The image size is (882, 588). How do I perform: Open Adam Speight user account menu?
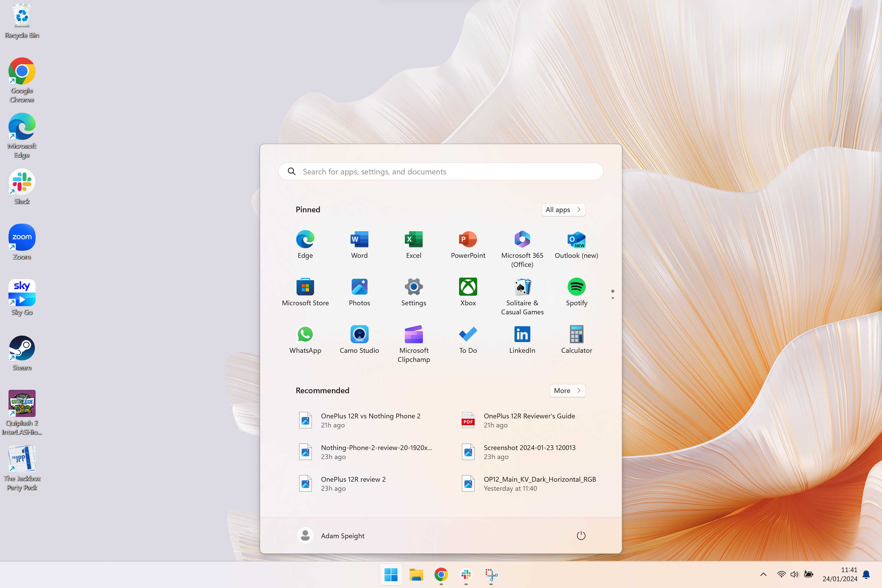(x=331, y=535)
